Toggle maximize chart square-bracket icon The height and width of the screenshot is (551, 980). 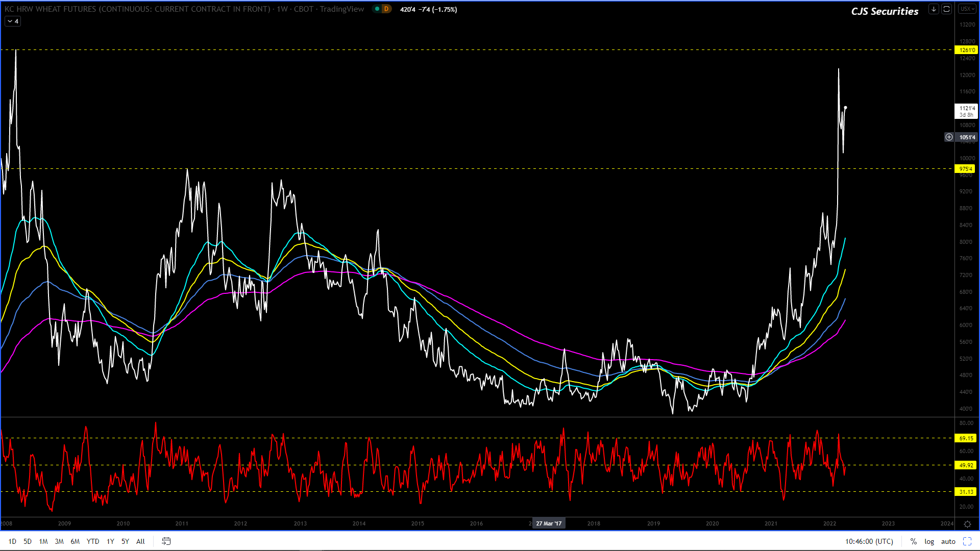(x=946, y=9)
